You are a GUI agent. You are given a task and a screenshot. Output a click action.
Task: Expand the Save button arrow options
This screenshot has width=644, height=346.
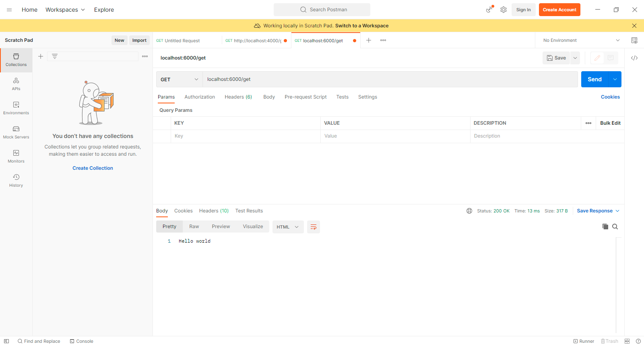(x=575, y=58)
